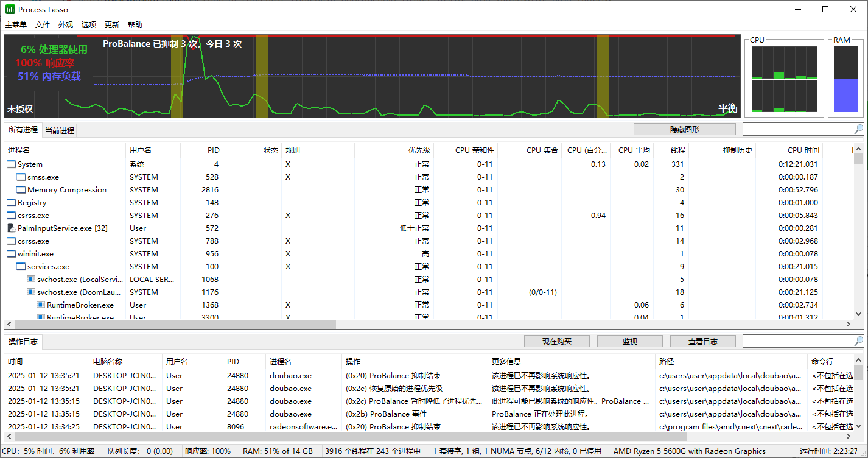The image size is (868, 458).
Task: Open logs with 查看日志 button
Action: [702, 341]
